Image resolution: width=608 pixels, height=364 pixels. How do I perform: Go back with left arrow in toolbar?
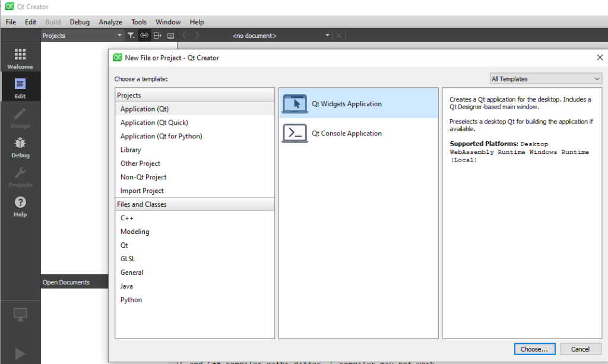coord(184,36)
